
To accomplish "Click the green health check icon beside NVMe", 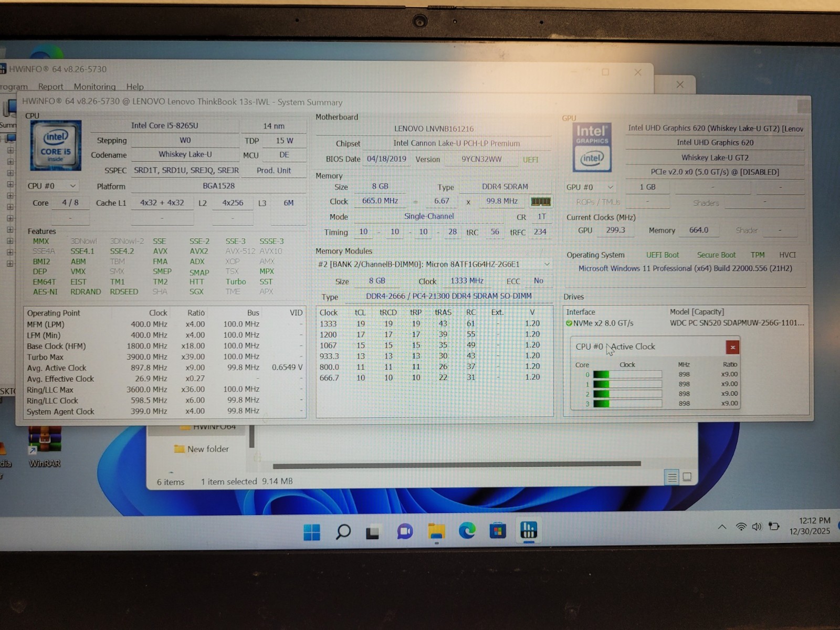I will click(569, 323).
